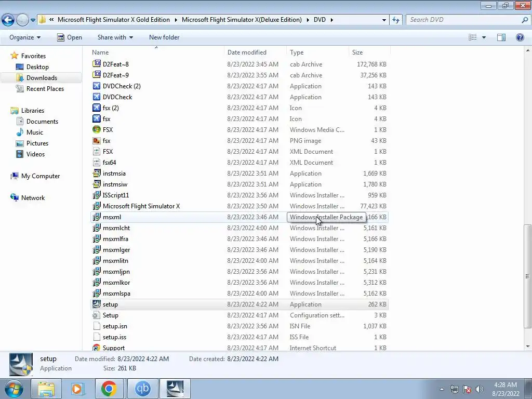Click the volume speaker tray icon
Viewport: 532px width, 399px height.
coord(480,389)
